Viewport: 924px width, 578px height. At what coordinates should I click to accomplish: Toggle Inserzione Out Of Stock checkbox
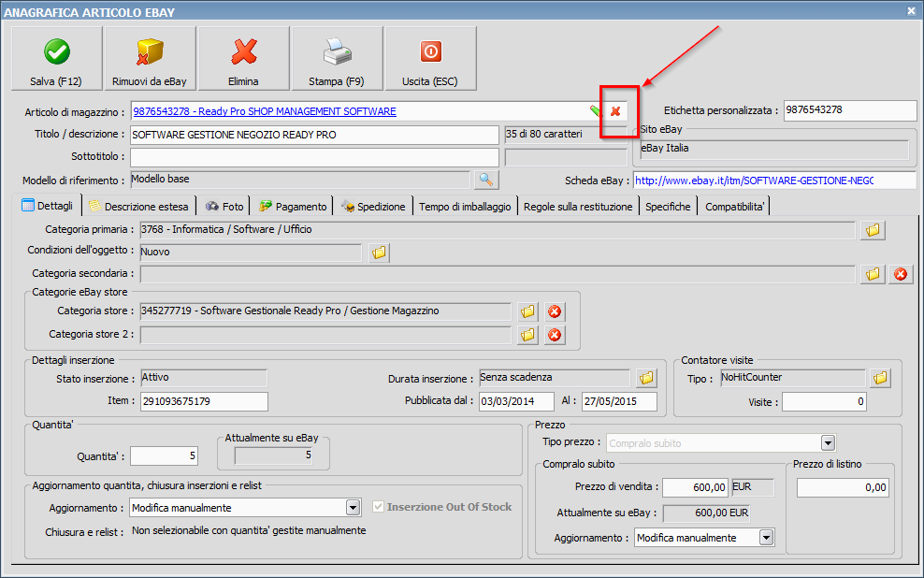coord(379,507)
